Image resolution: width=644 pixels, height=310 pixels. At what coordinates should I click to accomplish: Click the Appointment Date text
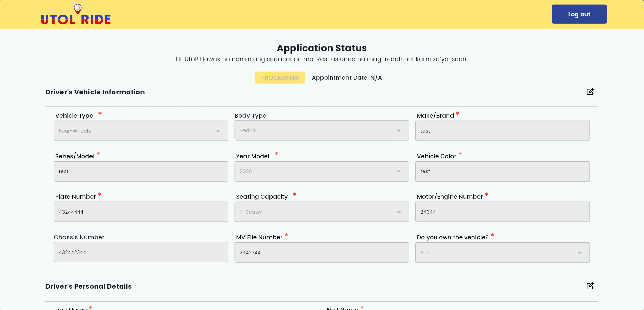346,78
